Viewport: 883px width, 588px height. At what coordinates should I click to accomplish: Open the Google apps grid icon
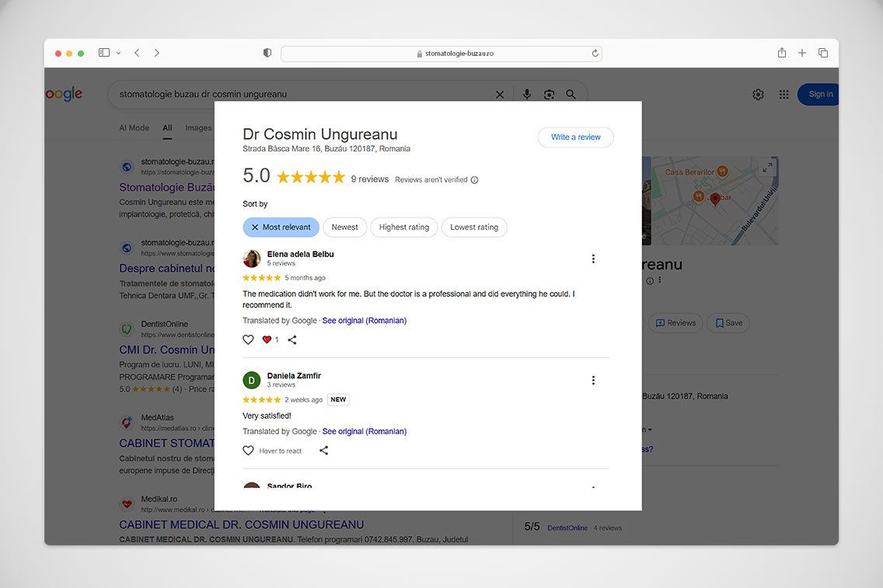coord(784,94)
